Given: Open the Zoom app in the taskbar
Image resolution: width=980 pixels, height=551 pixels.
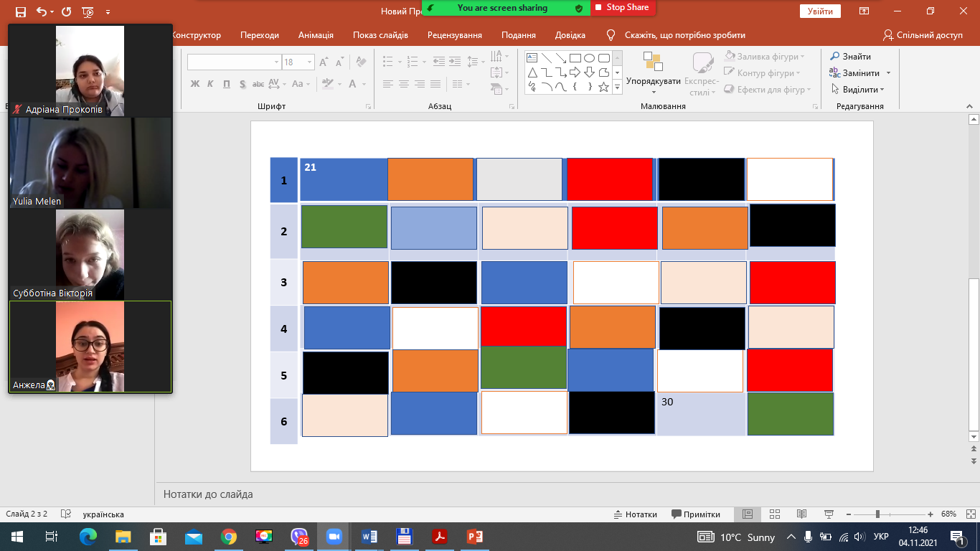Looking at the screenshot, I should coord(333,537).
